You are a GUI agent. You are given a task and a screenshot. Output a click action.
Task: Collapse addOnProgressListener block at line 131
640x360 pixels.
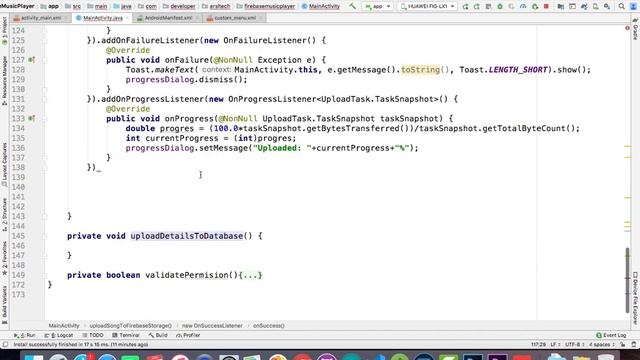tap(45, 99)
